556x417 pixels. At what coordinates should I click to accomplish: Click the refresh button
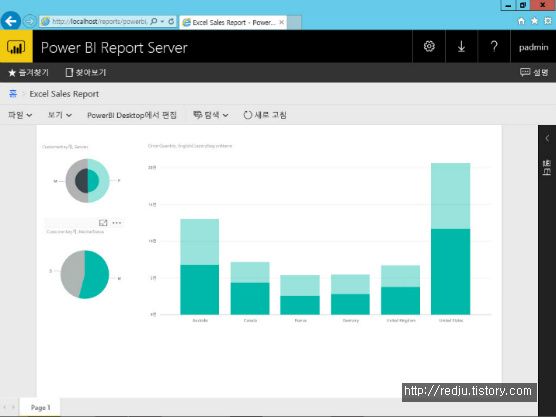point(265,115)
